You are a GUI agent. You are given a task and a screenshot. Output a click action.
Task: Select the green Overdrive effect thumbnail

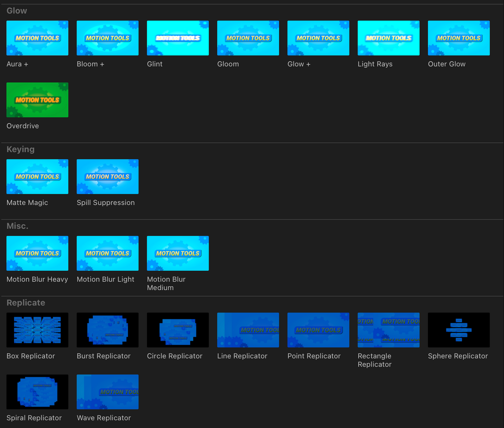pyautogui.click(x=37, y=100)
